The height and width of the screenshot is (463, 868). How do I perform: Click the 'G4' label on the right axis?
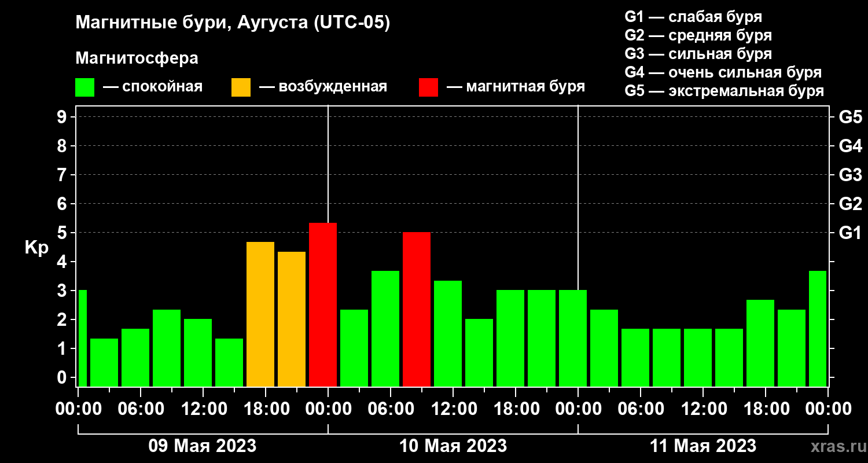pos(850,146)
